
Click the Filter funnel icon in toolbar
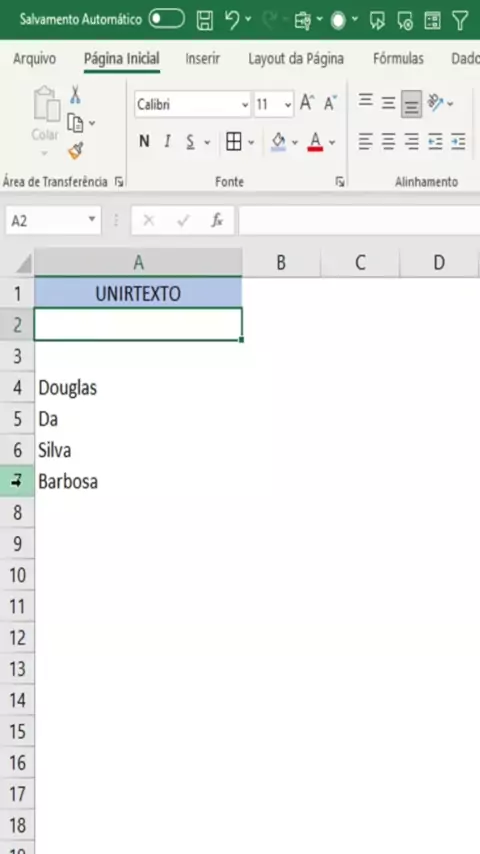[x=460, y=20]
